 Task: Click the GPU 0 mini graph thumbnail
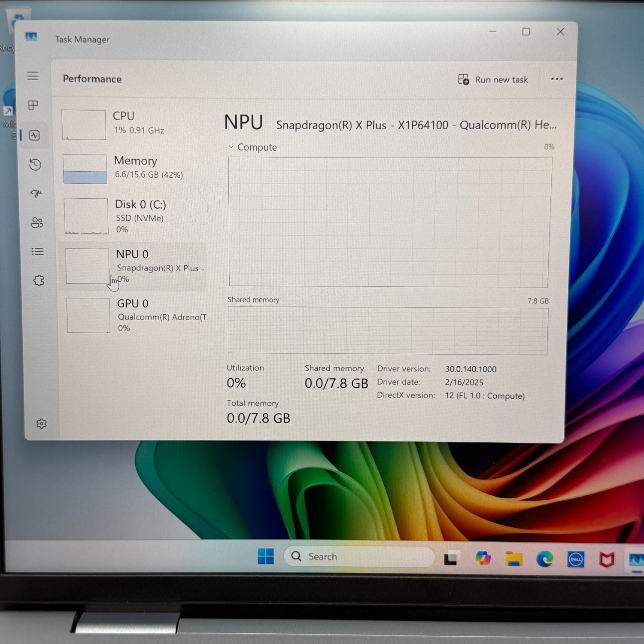[x=88, y=316]
